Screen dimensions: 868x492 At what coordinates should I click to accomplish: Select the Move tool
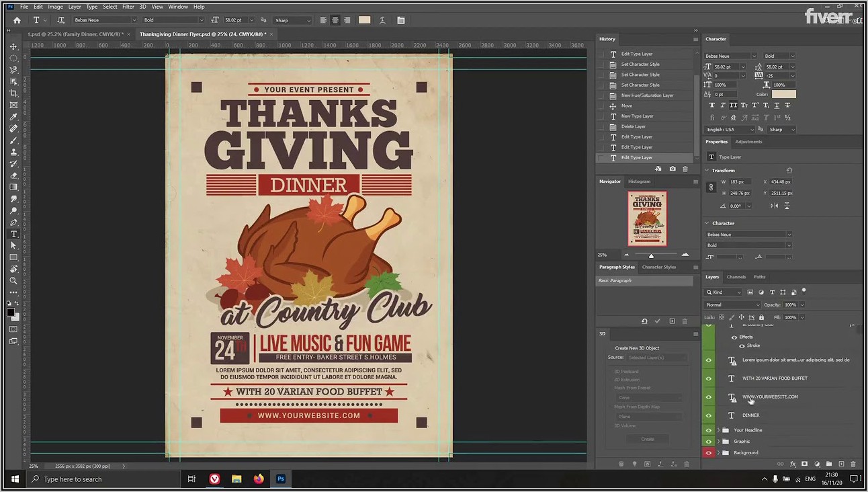tap(13, 46)
